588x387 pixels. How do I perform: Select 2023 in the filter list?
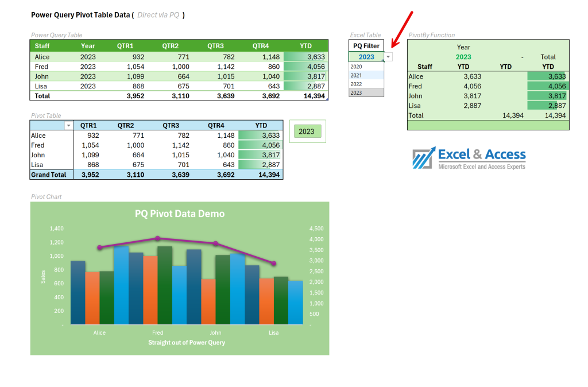tap(366, 92)
